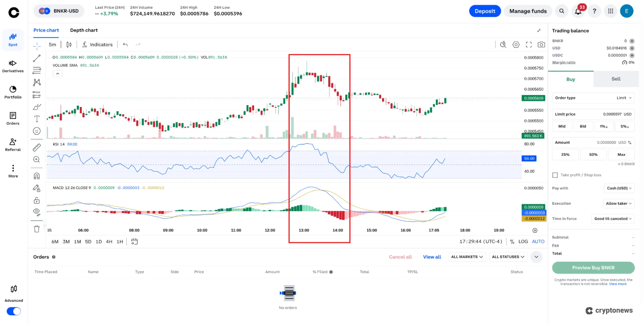The image size is (644, 324).
Task: Switch to the Sell tab
Action: click(x=615, y=79)
